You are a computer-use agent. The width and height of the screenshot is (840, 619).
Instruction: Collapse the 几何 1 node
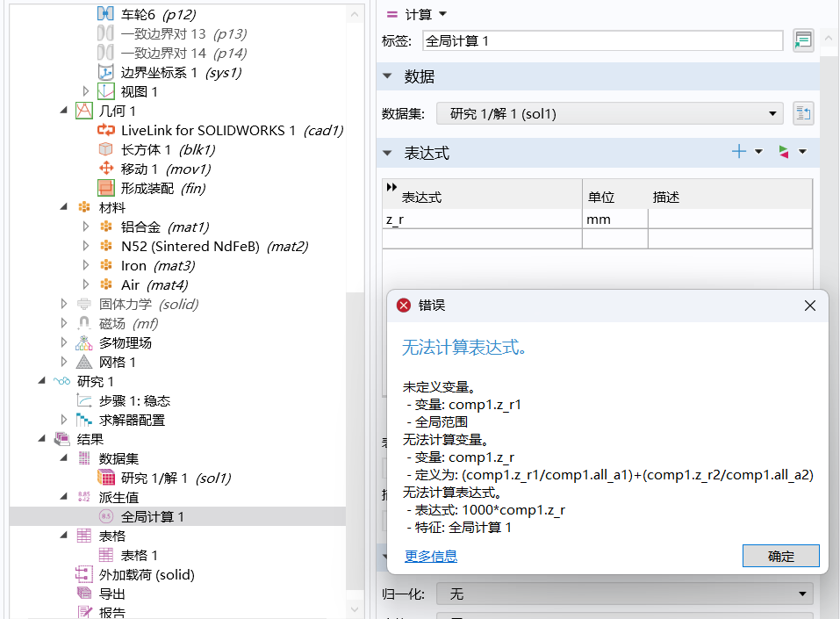click(64, 111)
